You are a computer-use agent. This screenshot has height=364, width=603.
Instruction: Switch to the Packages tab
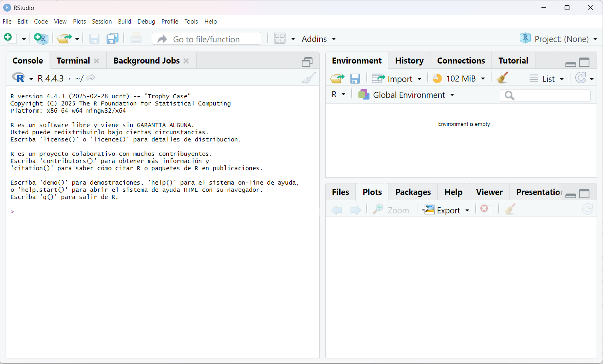tap(413, 192)
